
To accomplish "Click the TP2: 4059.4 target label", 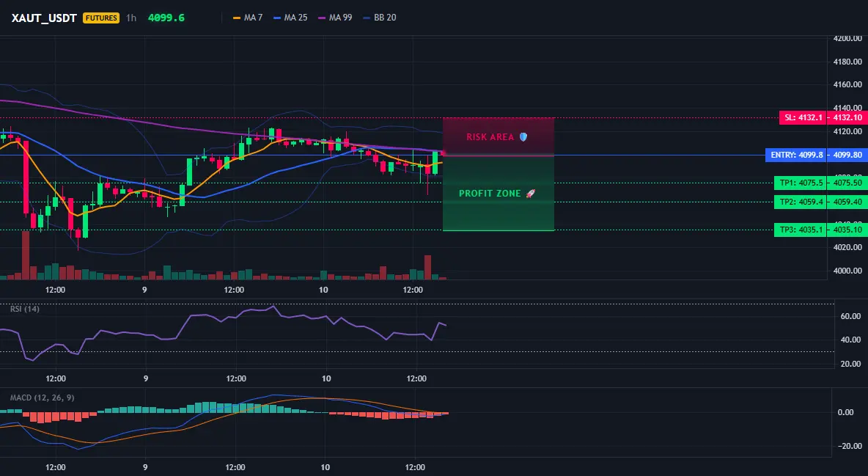I will point(801,202).
